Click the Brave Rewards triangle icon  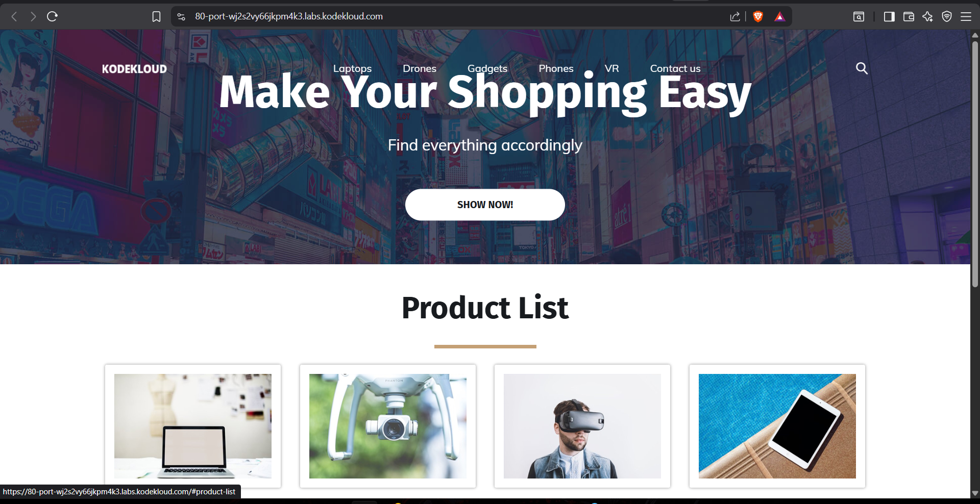pyautogui.click(x=779, y=17)
